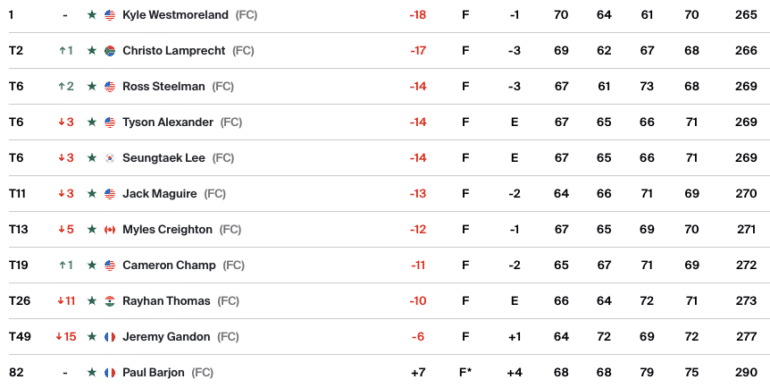Click the star icon for Jeremy Gandon

coord(92,336)
